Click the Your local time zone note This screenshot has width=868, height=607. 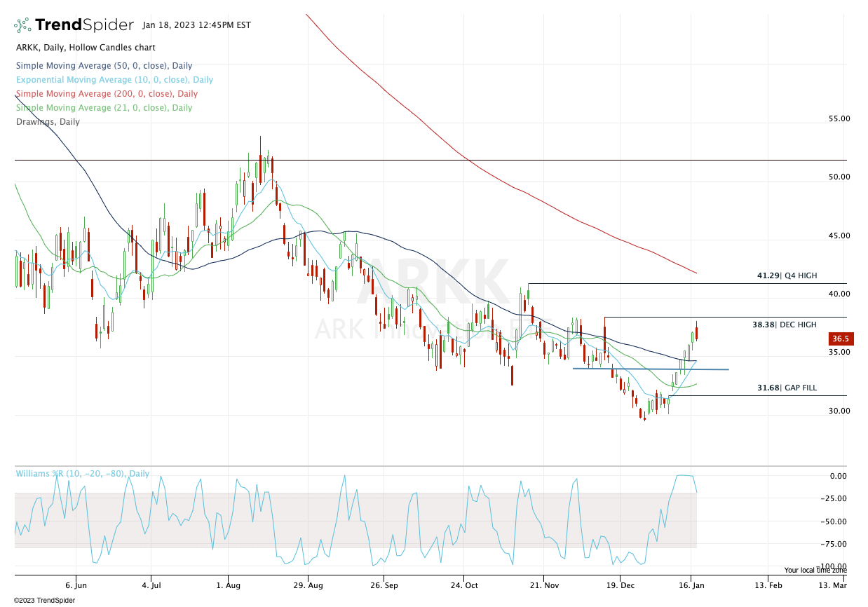pyautogui.click(x=815, y=571)
